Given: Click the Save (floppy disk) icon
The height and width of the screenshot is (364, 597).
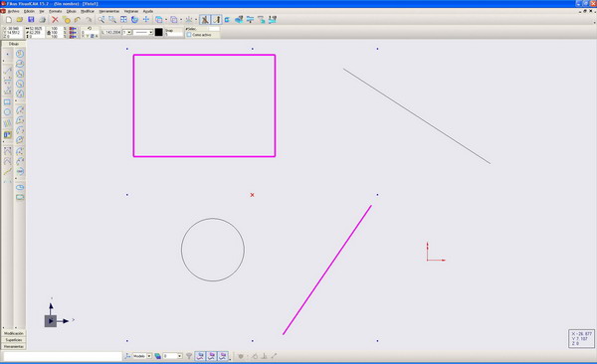Looking at the screenshot, I should point(31,20).
